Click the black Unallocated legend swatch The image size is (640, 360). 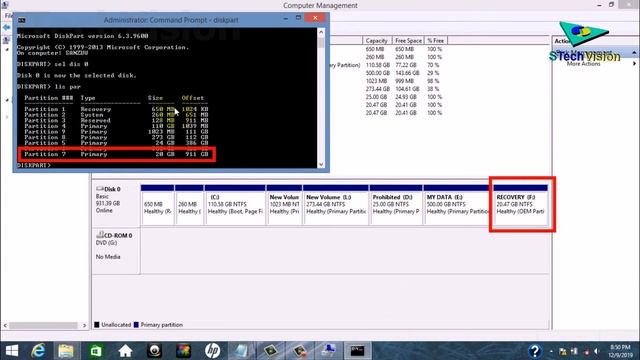coord(97,325)
